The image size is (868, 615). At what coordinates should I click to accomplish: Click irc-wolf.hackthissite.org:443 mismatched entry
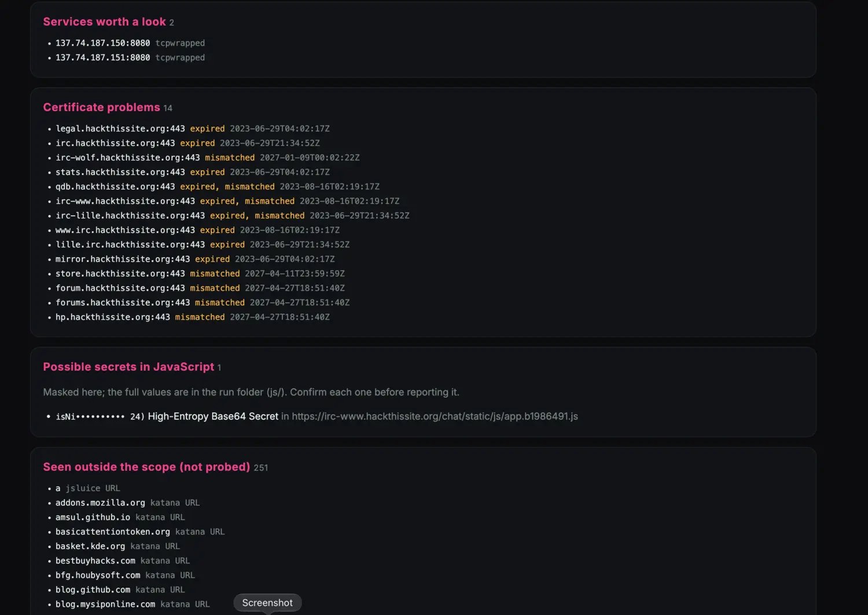(208, 158)
